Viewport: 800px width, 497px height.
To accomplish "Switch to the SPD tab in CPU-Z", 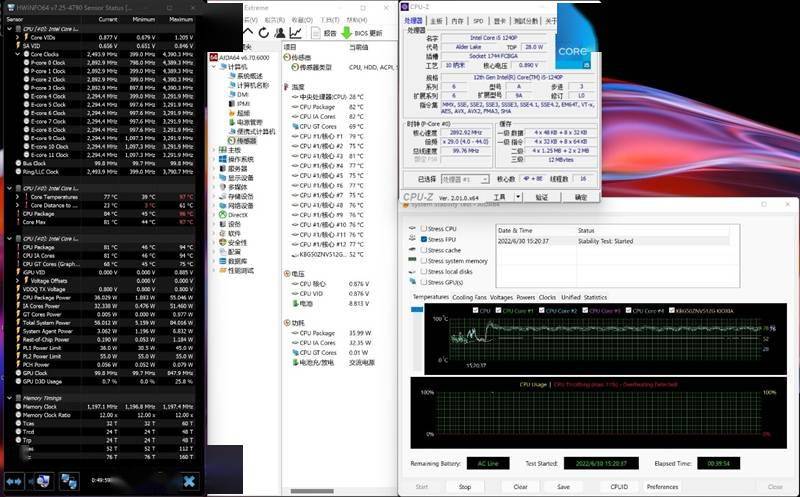I will [478, 20].
